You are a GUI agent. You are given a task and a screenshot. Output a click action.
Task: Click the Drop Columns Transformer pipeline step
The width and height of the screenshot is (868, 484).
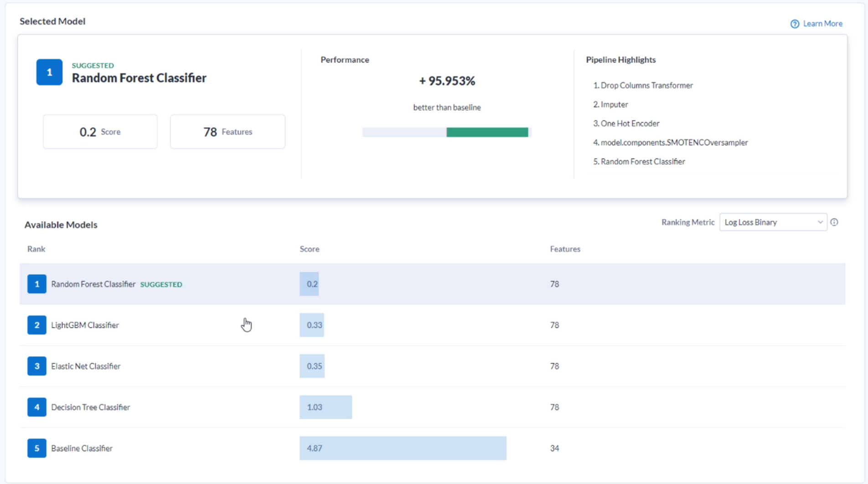click(643, 85)
